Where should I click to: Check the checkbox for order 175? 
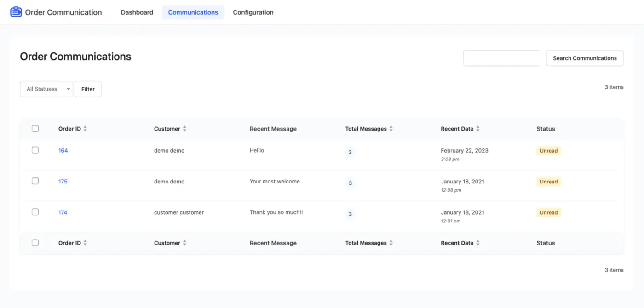[x=35, y=181]
